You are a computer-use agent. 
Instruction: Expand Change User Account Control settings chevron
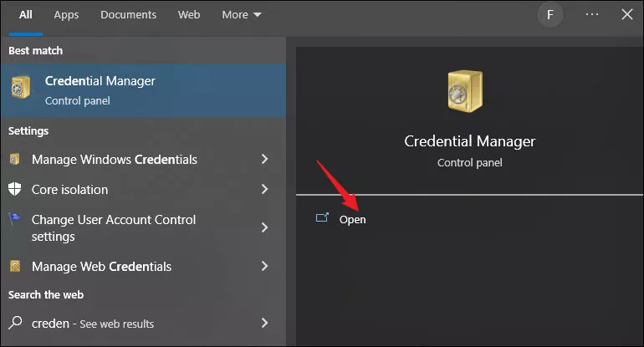coord(265,227)
